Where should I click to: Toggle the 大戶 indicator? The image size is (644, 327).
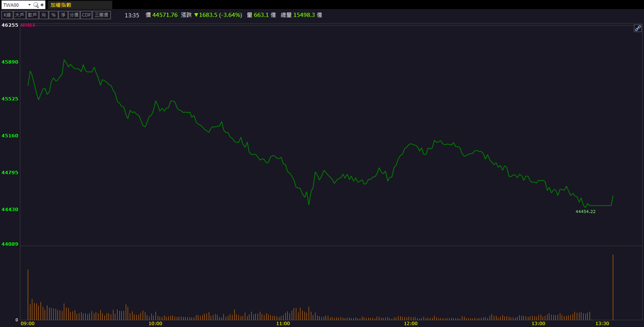tap(20, 15)
